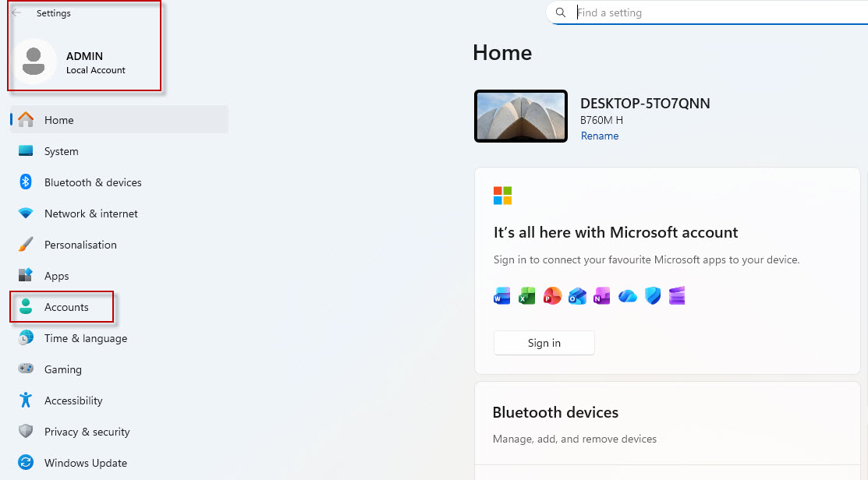
Task: Open the System settings section
Action: coord(119,151)
